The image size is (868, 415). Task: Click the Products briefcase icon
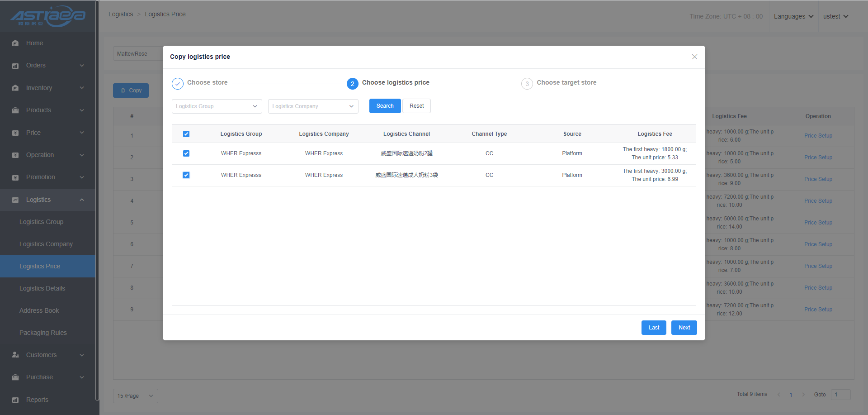[x=15, y=110]
